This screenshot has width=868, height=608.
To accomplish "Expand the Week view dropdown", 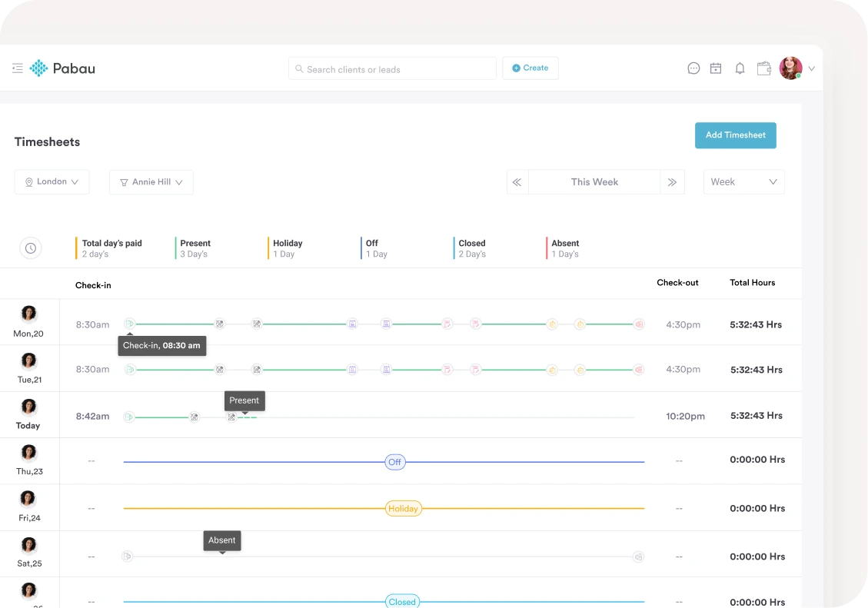I will click(x=743, y=182).
